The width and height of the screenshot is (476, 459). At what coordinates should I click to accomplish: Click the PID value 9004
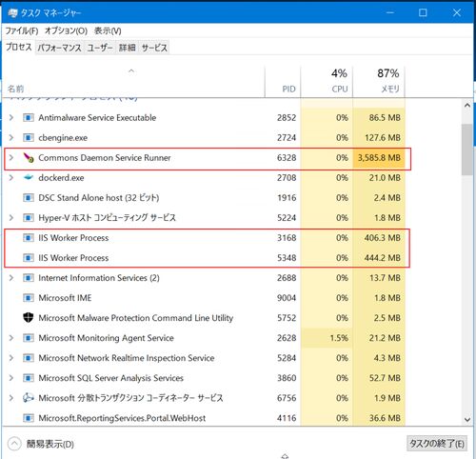(x=287, y=298)
